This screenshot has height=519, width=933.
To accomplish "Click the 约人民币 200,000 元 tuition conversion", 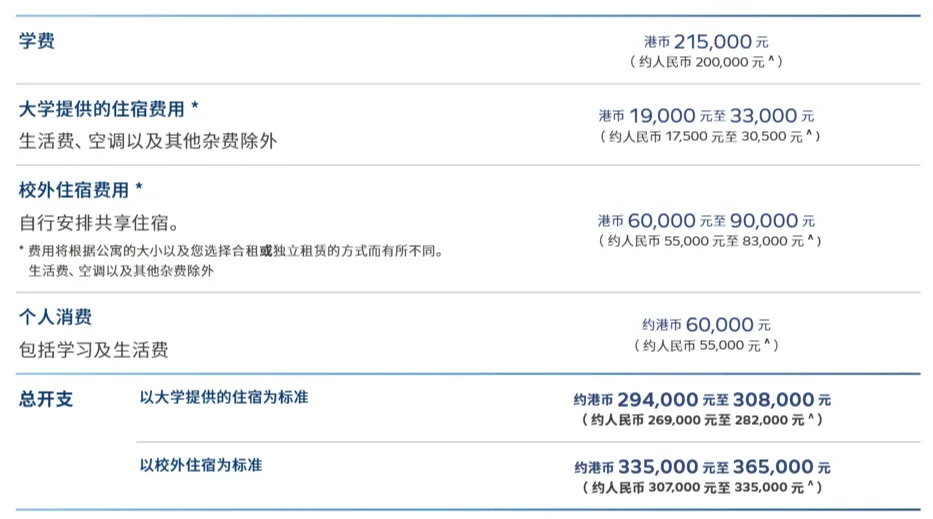I will 706,62.
